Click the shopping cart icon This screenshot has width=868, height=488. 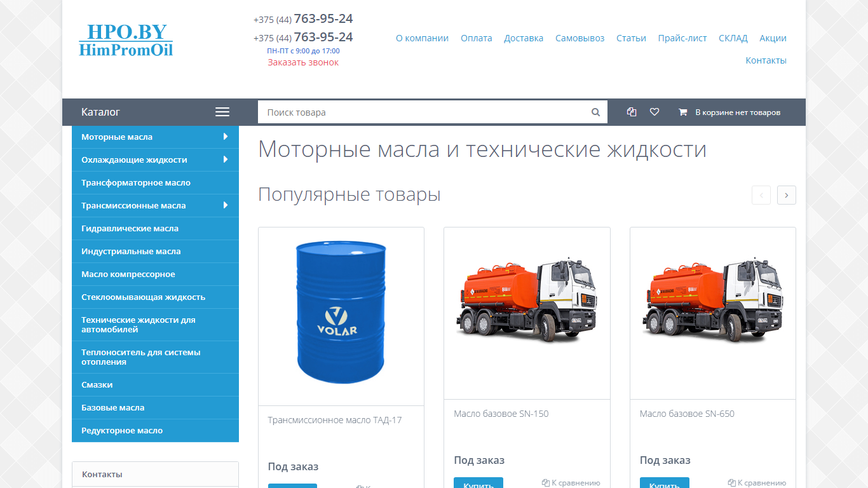click(683, 112)
